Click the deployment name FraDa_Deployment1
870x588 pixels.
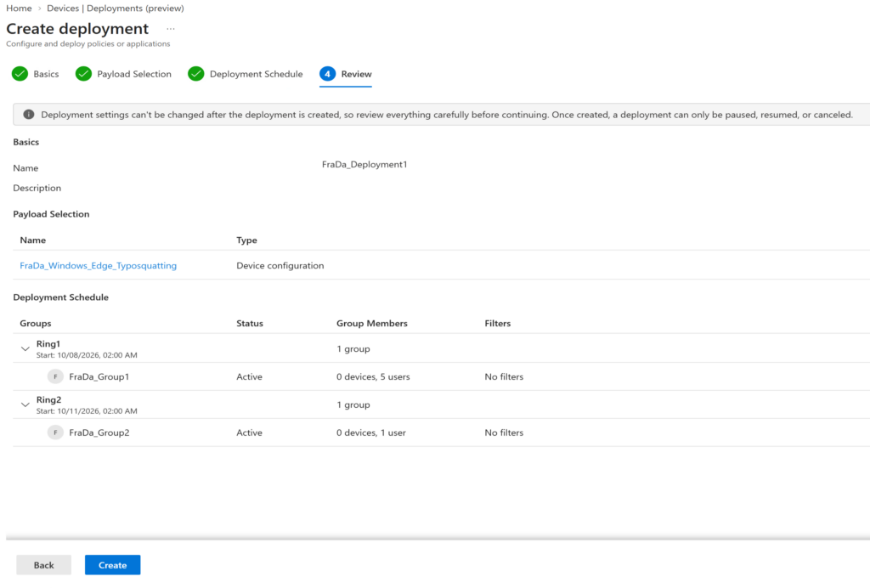364,164
